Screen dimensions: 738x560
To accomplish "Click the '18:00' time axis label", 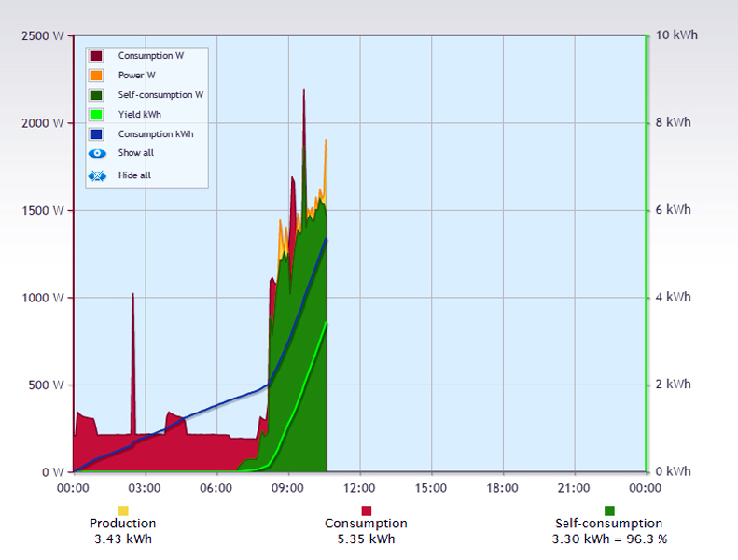I will pos(502,488).
